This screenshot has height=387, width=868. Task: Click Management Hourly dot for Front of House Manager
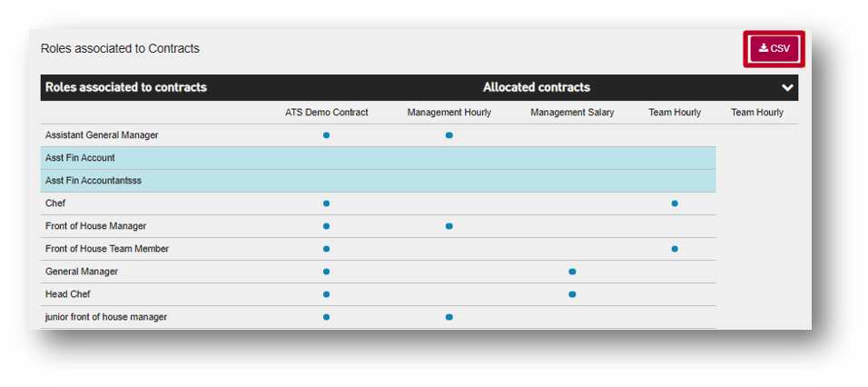coord(449,226)
